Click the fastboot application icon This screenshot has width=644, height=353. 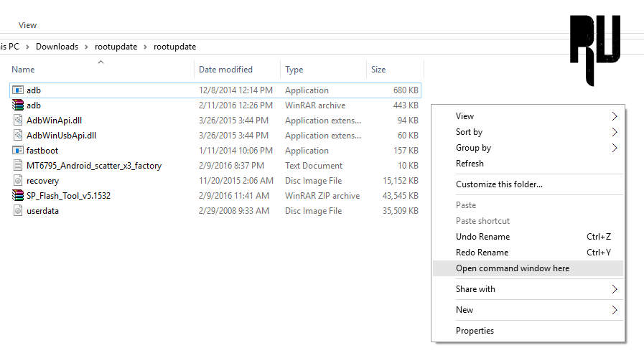tap(18, 151)
